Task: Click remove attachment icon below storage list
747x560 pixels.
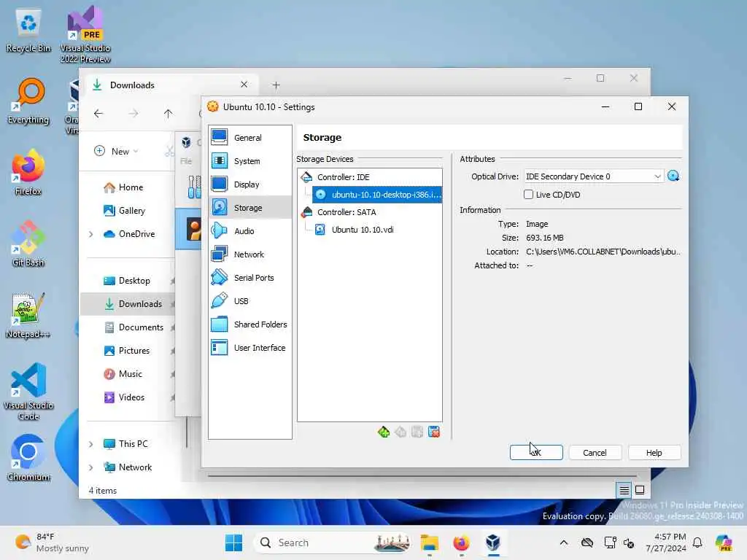Action: 434,432
